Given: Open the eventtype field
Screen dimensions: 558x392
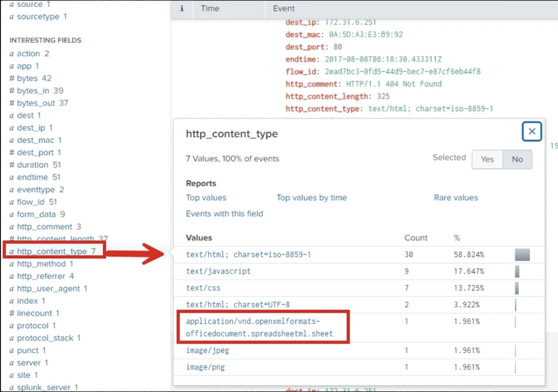Looking at the screenshot, I should click(36, 190).
